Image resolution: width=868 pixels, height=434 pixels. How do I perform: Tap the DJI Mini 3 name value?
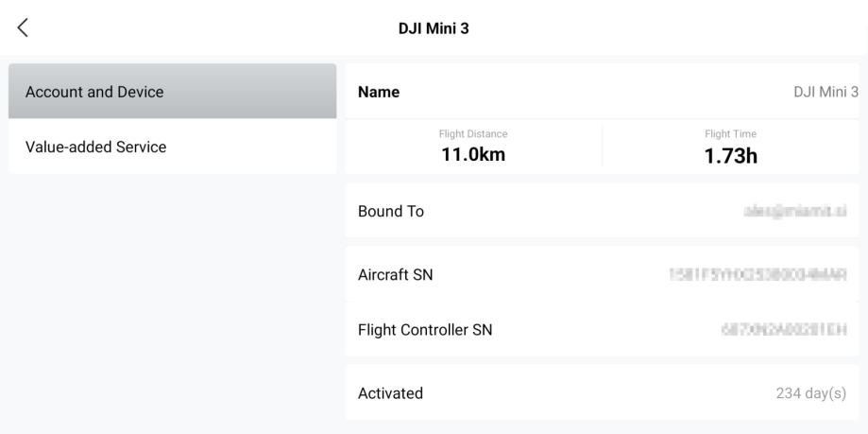[825, 92]
